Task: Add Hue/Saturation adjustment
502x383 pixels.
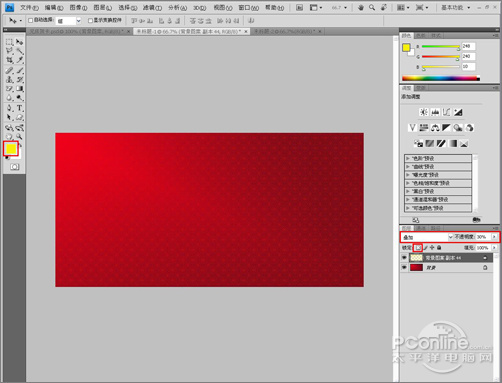Action: pos(424,128)
